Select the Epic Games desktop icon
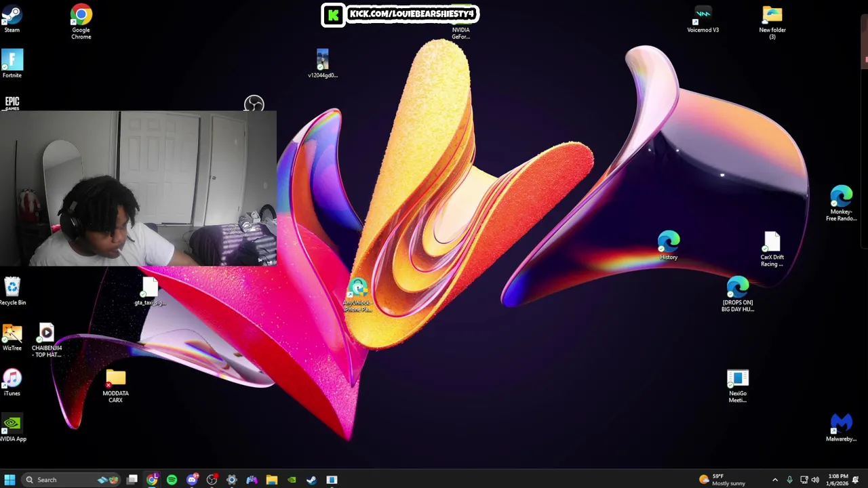 coord(12,102)
